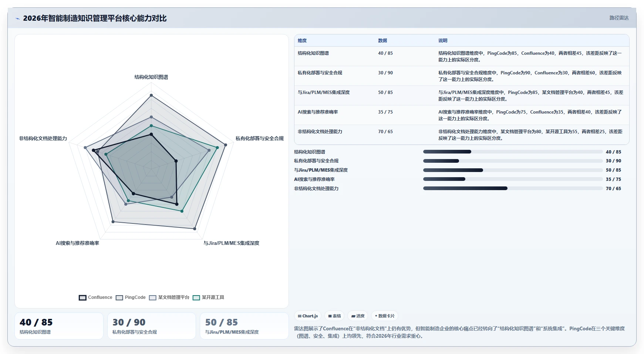
Task: Click the small icon beside the dashboard title
Action: (17, 18)
